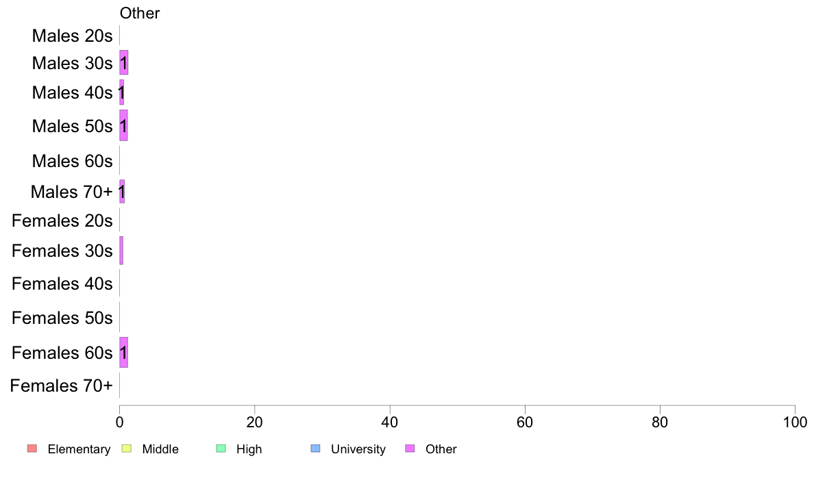Viewport: 814px width, 504px height.
Task: Click the Elementary red legend swatch
Action: coord(32,449)
